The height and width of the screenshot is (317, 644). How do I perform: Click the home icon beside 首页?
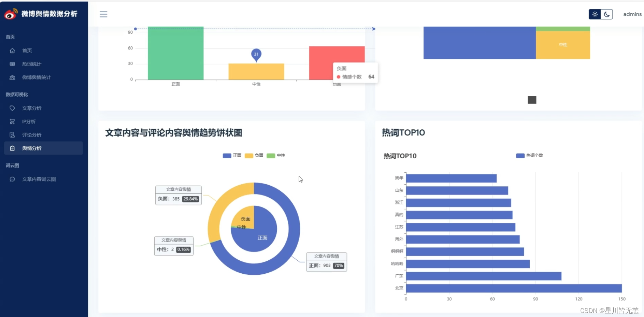[12, 51]
